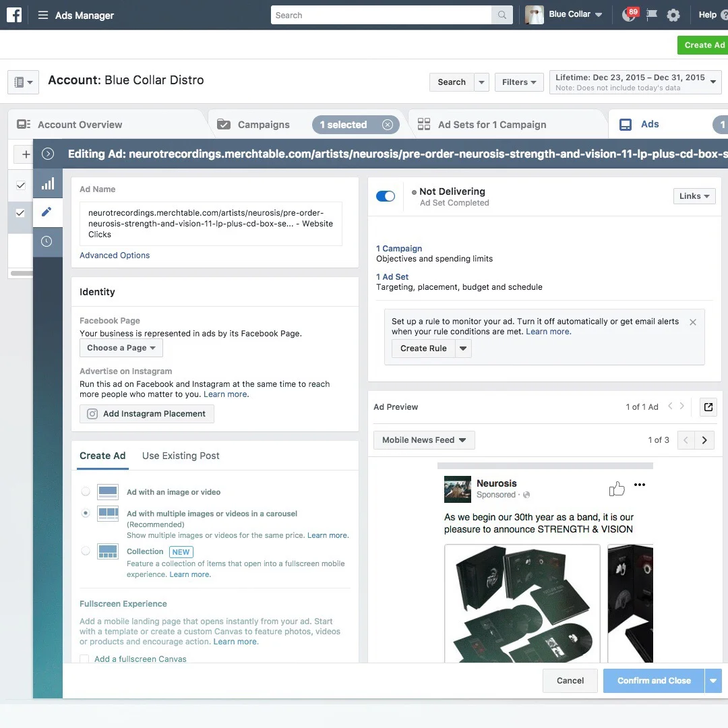
Task: Click the Cancel button
Action: (570, 681)
